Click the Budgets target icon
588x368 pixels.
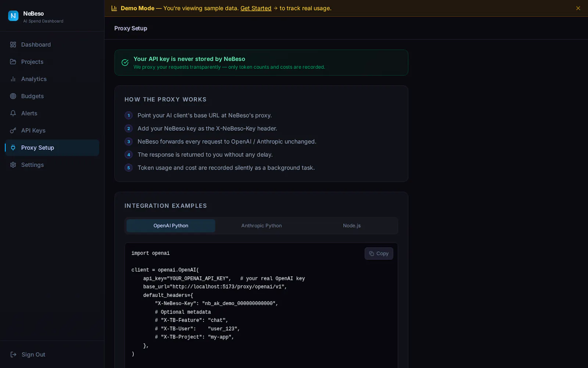point(13,96)
